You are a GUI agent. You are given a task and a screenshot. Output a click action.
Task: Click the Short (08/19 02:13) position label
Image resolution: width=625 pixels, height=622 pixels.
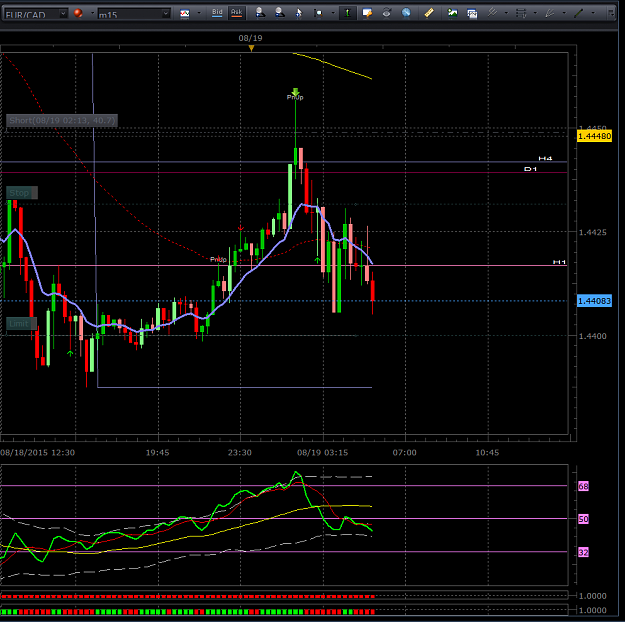pos(62,120)
